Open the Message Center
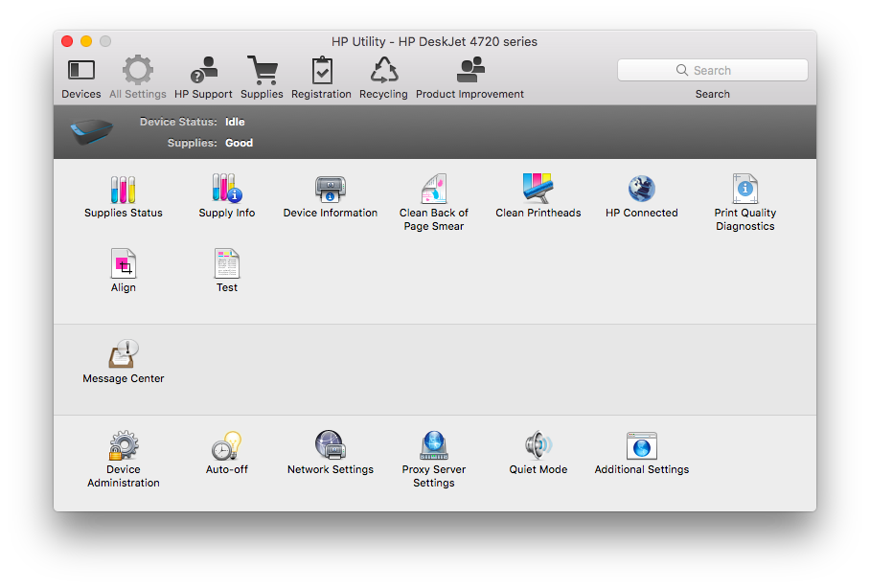Image resolution: width=870 pixels, height=588 pixels. pyautogui.click(x=124, y=354)
